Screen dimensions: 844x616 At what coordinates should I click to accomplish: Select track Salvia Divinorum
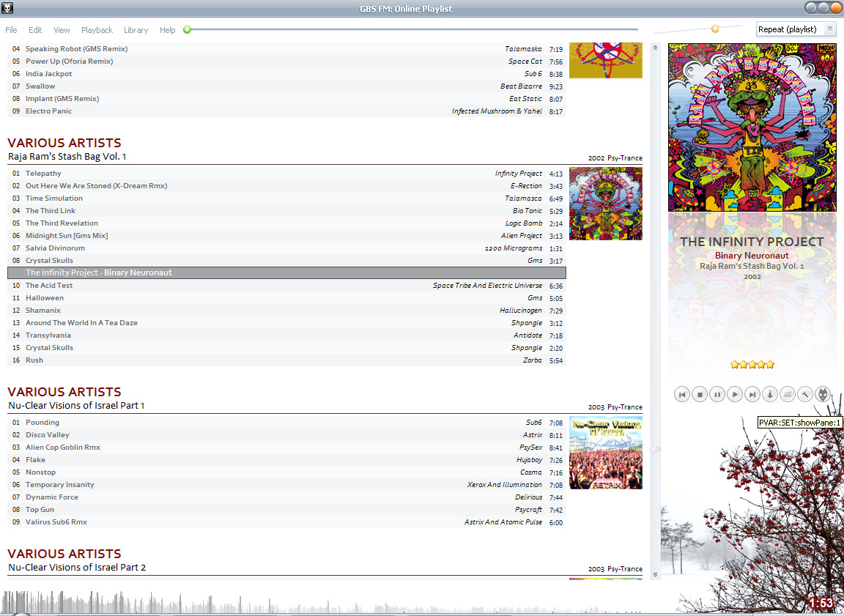click(287, 248)
